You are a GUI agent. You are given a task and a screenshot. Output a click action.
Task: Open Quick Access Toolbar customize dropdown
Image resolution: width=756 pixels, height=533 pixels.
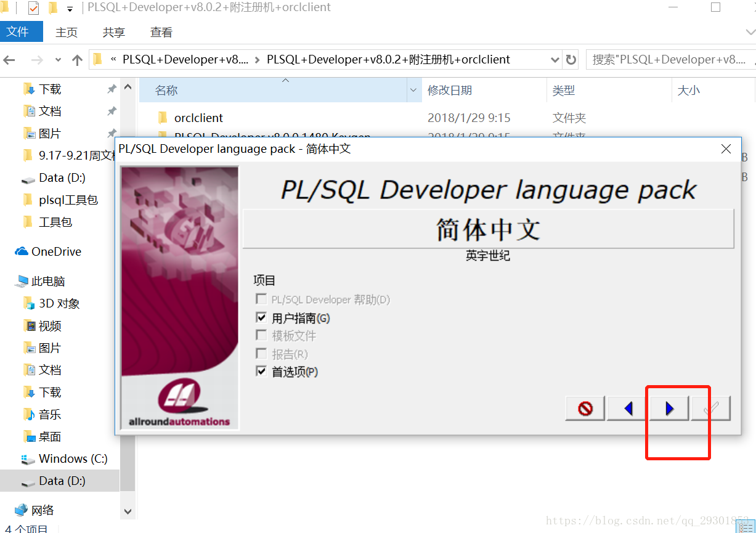click(70, 9)
